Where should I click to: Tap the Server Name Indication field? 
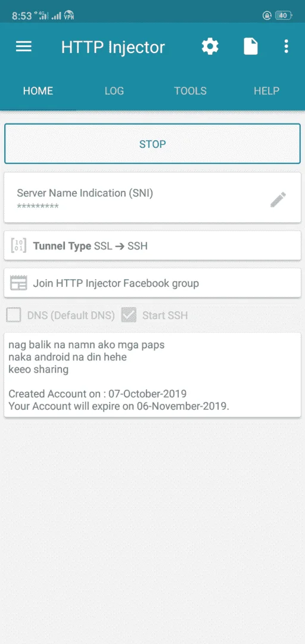click(x=152, y=198)
